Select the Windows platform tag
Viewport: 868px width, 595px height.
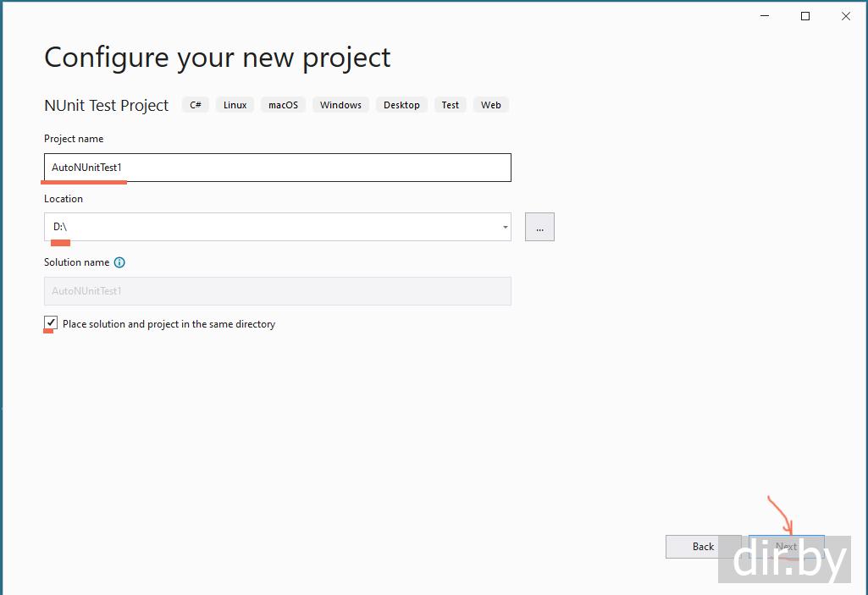click(x=340, y=105)
